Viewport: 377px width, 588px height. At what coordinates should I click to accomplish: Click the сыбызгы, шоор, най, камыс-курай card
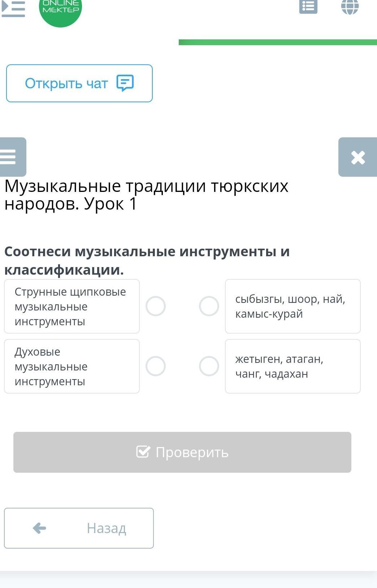292,306
